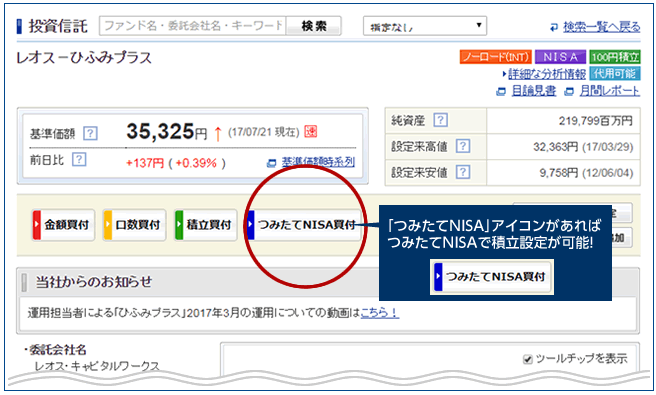Image resolution: width=656 pixels, height=395 pixels.
Task: Open the help icon next to 設定来高値
Action: 463,146
